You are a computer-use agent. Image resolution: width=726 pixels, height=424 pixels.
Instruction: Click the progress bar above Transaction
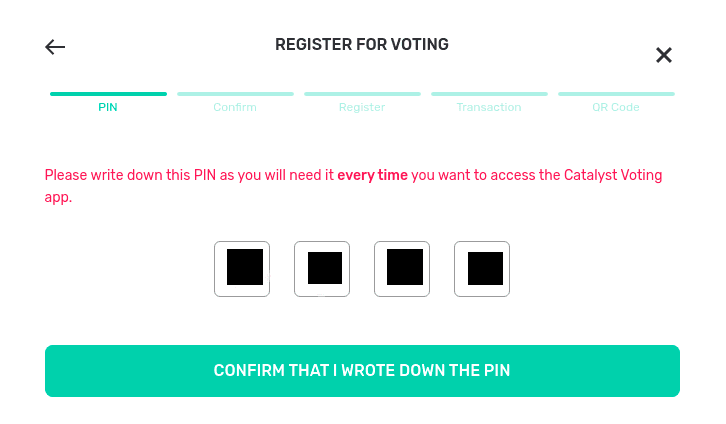489,94
